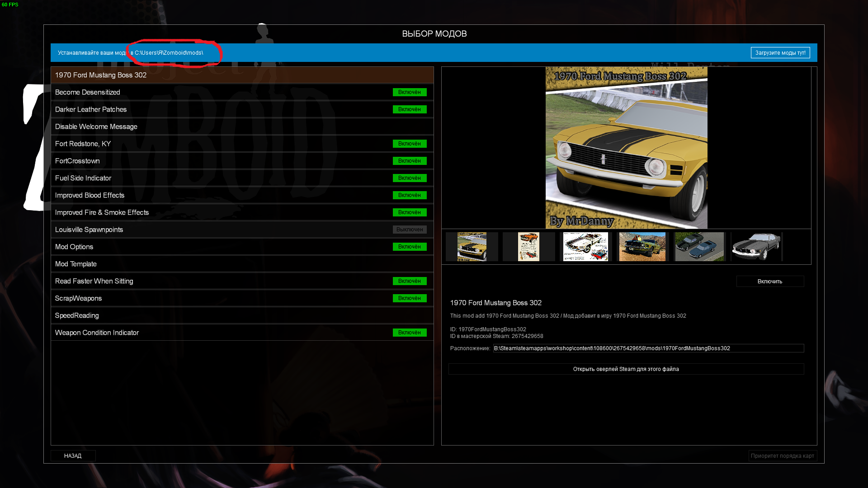The height and width of the screenshot is (488, 868).
Task: Click the mod location path field
Action: pyautogui.click(x=648, y=348)
